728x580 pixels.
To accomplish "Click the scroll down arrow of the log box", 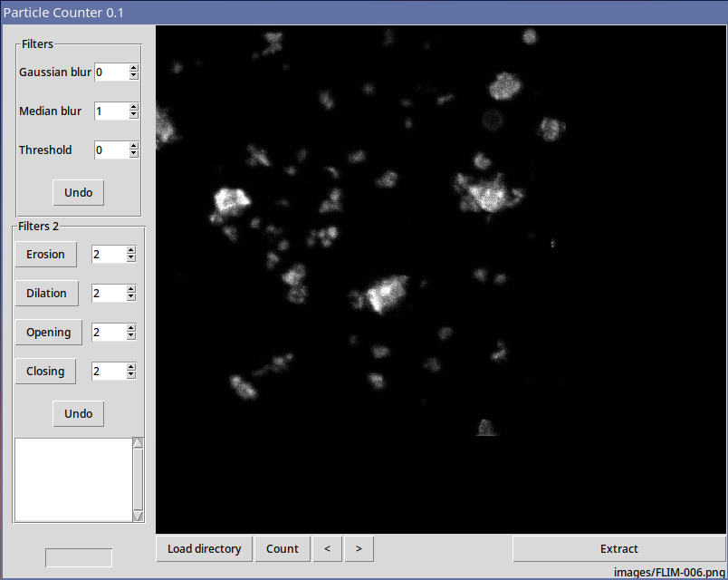I will (x=138, y=517).
